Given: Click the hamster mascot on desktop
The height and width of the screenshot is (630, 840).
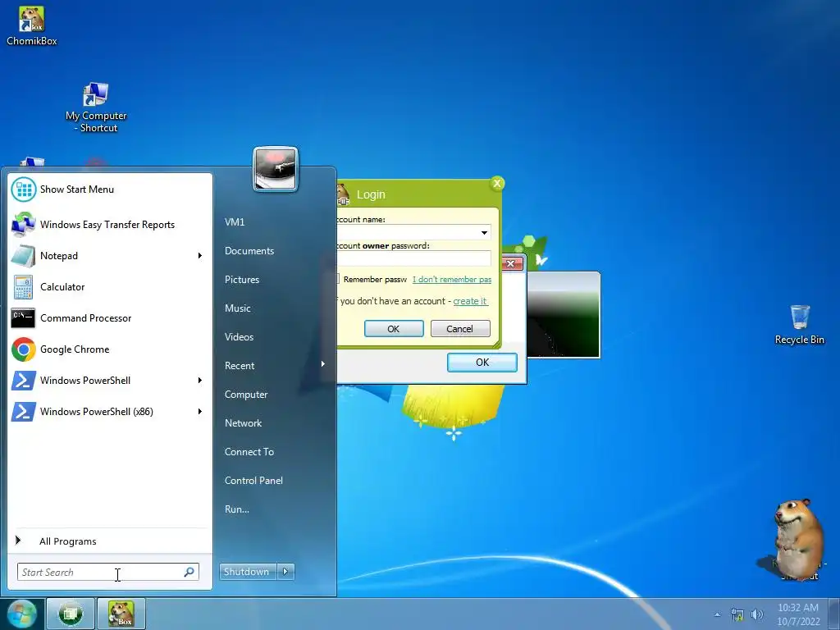Looking at the screenshot, I should click(798, 540).
